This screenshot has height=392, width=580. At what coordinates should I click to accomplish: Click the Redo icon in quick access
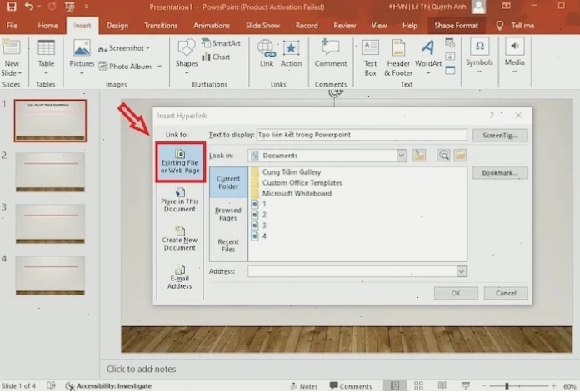click(x=52, y=7)
